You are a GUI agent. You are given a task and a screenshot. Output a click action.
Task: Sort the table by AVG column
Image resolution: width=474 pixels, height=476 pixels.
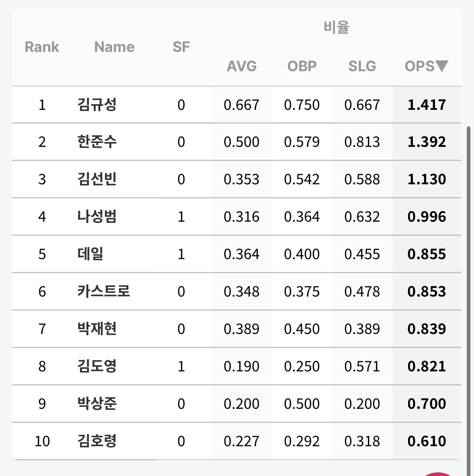coord(242,66)
